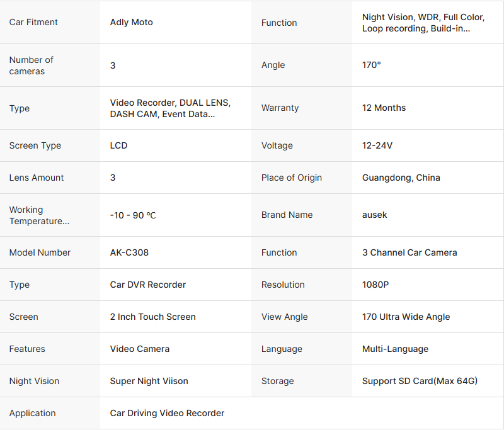Image resolution: width=504 pixels, height=430 pixels.
Task: Select "Guangdong, China" place of origin
Action: tap(401, 178)
